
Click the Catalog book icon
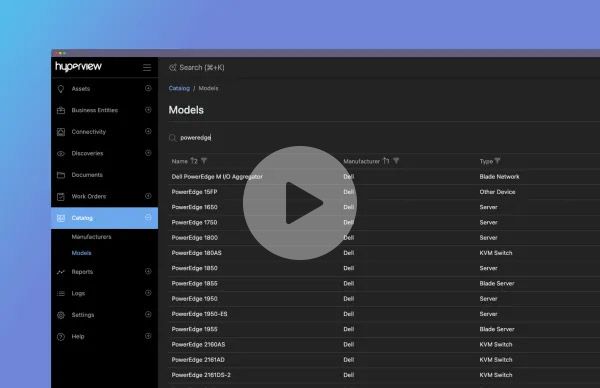(61, 218)
